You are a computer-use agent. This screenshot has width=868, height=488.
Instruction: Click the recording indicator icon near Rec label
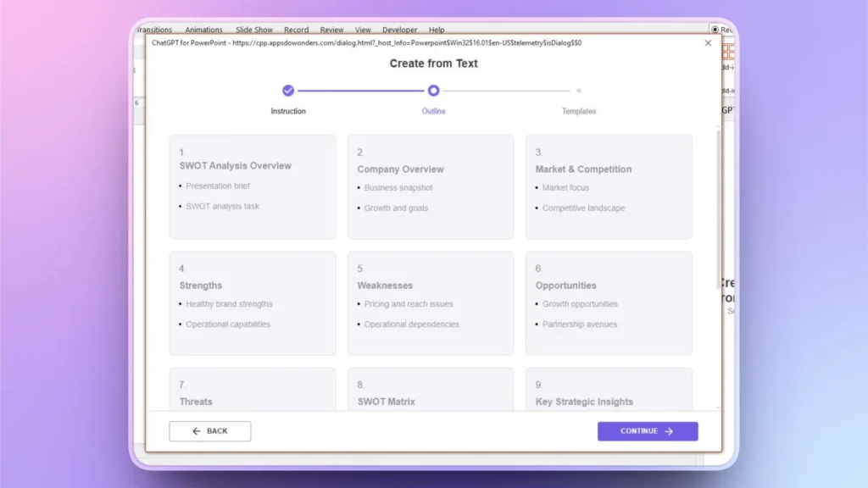click(x=714, y=28)
